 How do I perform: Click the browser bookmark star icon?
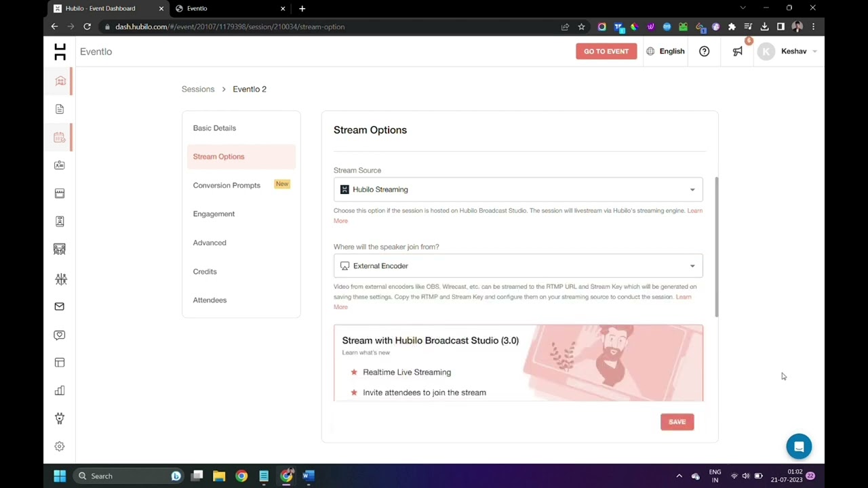581,26
